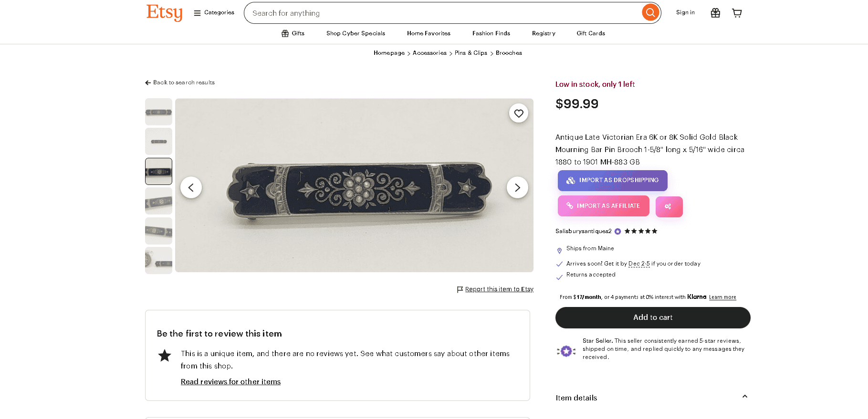Open the shopping cart icon
The image size is (868, 419).
pos(737,13)
